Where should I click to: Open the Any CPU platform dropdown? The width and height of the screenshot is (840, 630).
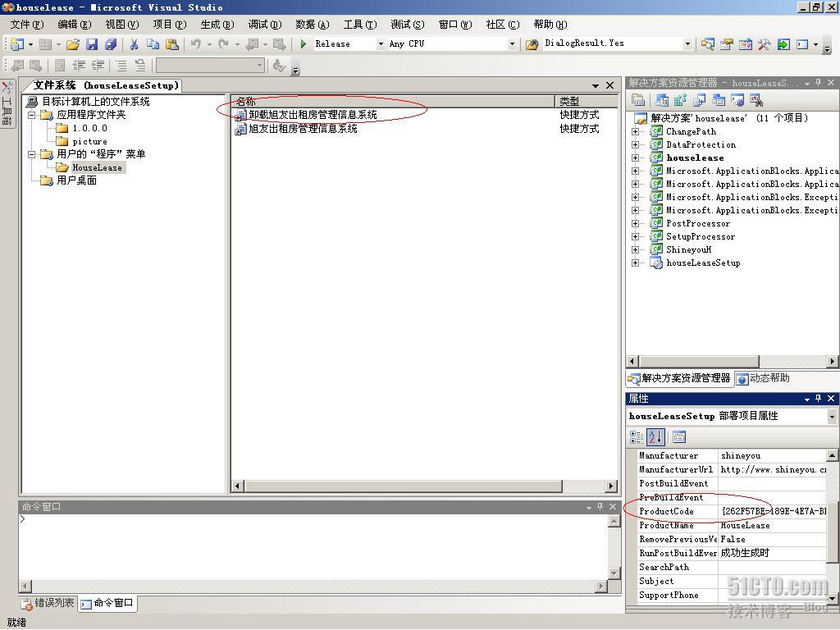click(512, 44)
